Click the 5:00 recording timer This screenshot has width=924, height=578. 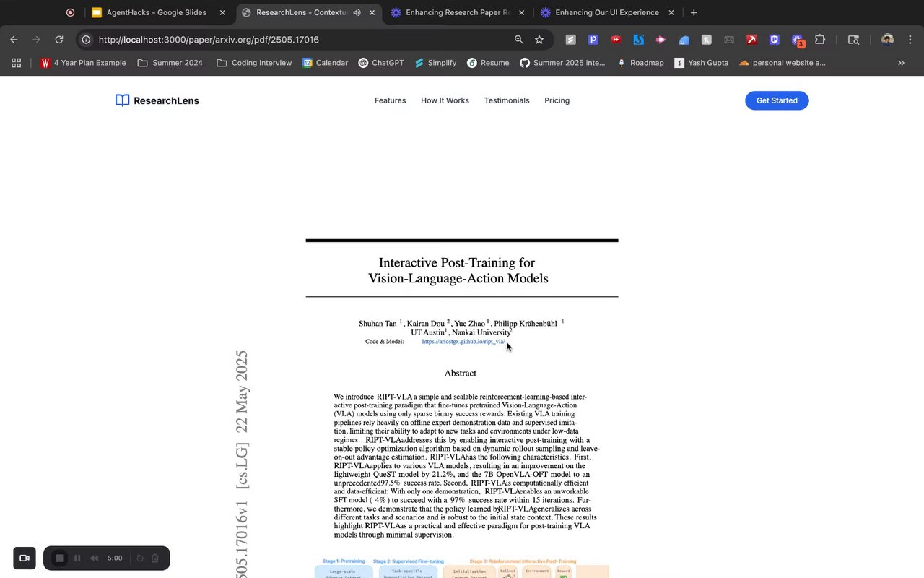coord(114,558)
